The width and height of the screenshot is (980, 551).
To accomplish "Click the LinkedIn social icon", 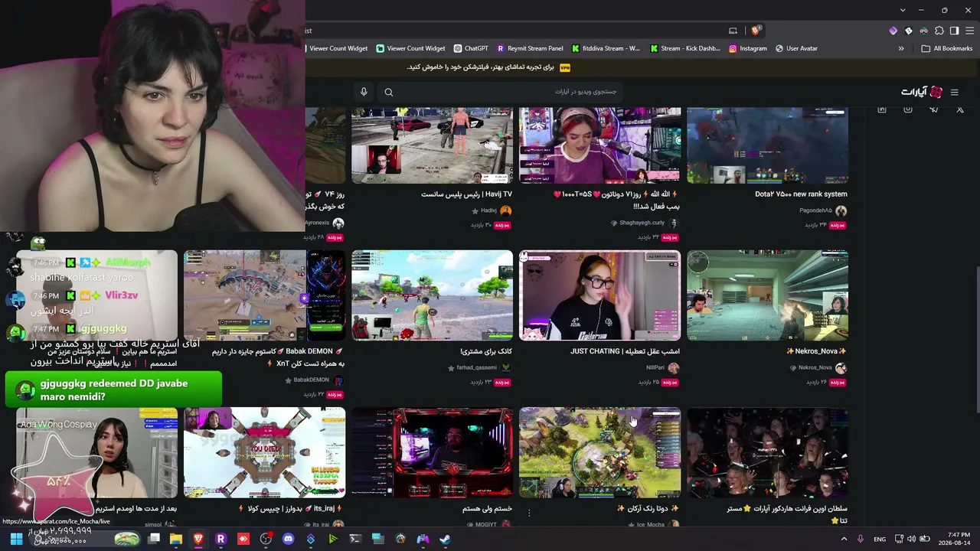I will click(x=882, y=109).
